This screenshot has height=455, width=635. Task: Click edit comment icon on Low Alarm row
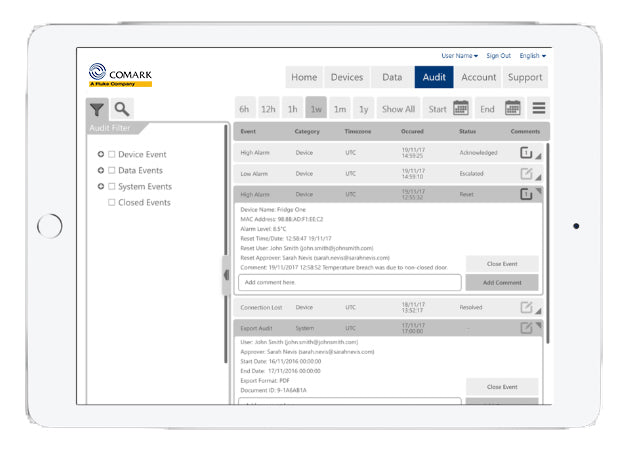click(526, 173)
